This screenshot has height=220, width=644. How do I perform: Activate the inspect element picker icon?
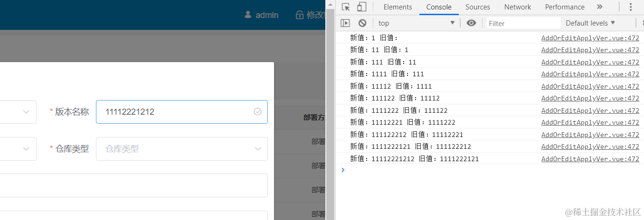pyautogui.click(x=346, y=7)
